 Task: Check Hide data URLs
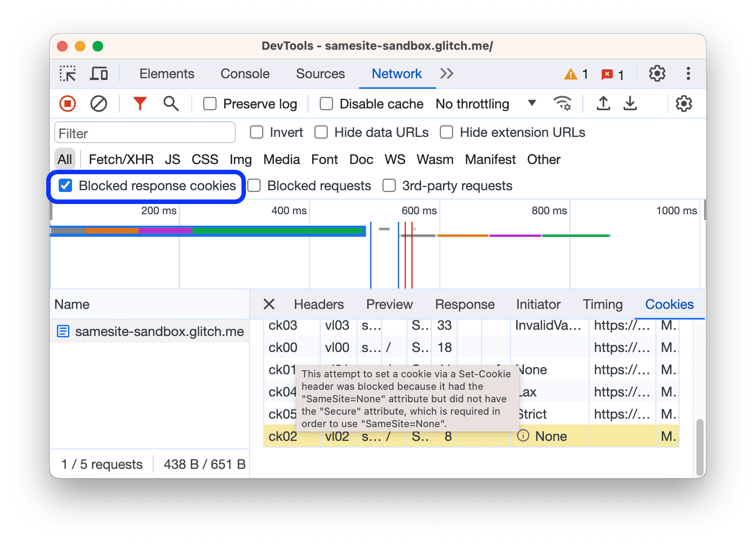pos(321,132)
